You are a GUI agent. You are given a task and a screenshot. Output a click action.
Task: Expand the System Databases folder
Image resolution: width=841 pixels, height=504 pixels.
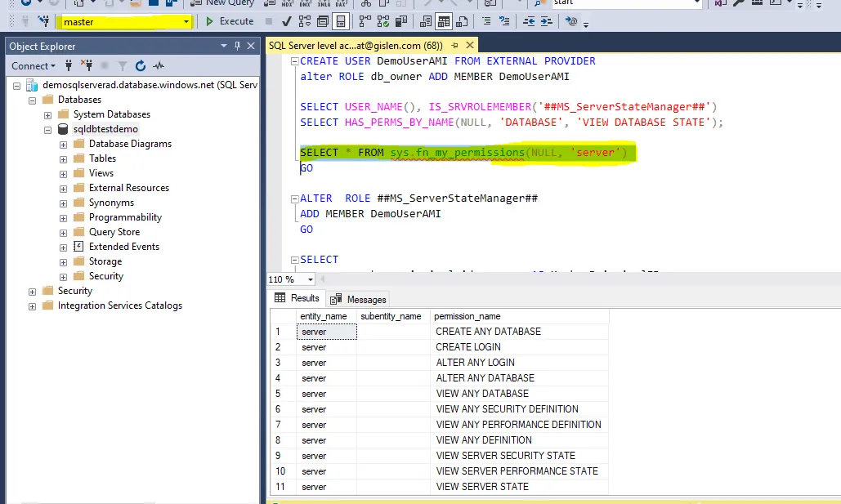[47, 114]
